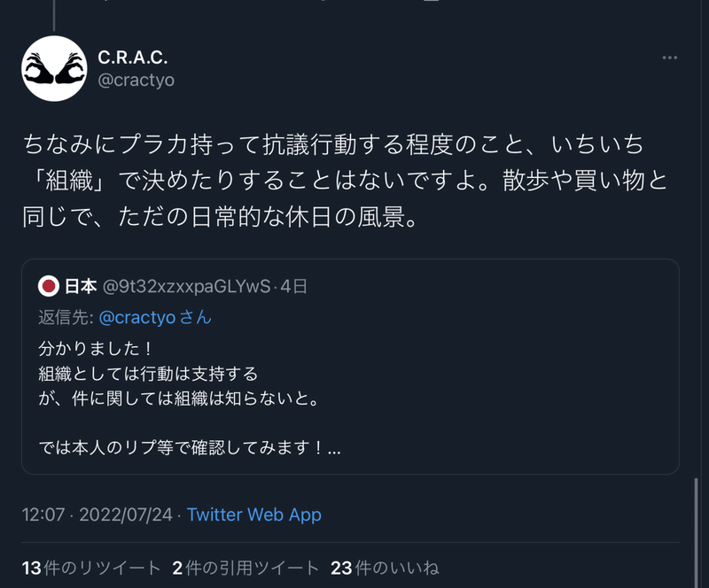This screenshot has width=709, height=588.
Task: Open the quoted tweet card body text
Action: 189,398
